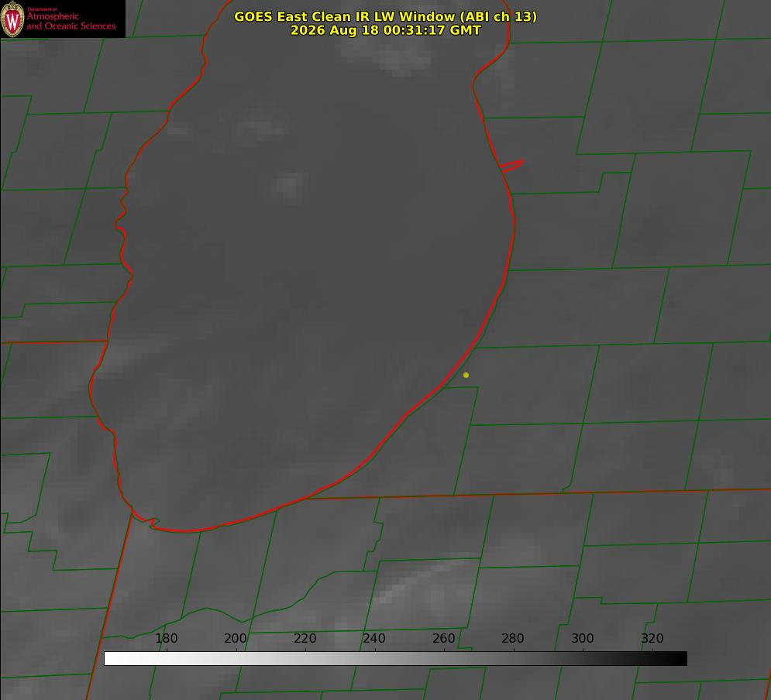The height and width of the screenshot is (700, 771).
Task: Click the yellow dot marker near the shoreline
Action: tap(466, 376)
